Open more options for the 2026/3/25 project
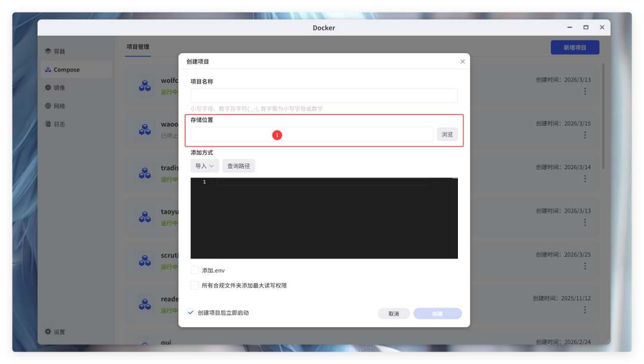 586,266
